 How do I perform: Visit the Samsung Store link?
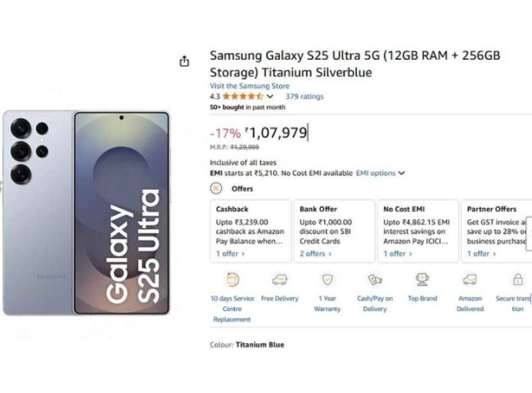tap(250, 85)
